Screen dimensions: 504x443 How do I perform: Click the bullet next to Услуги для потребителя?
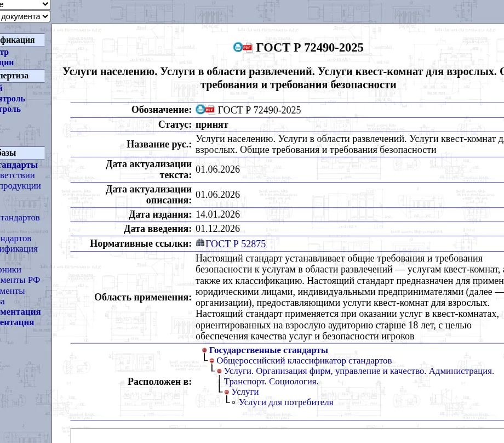pyautogui.click(x=234, y=402)
